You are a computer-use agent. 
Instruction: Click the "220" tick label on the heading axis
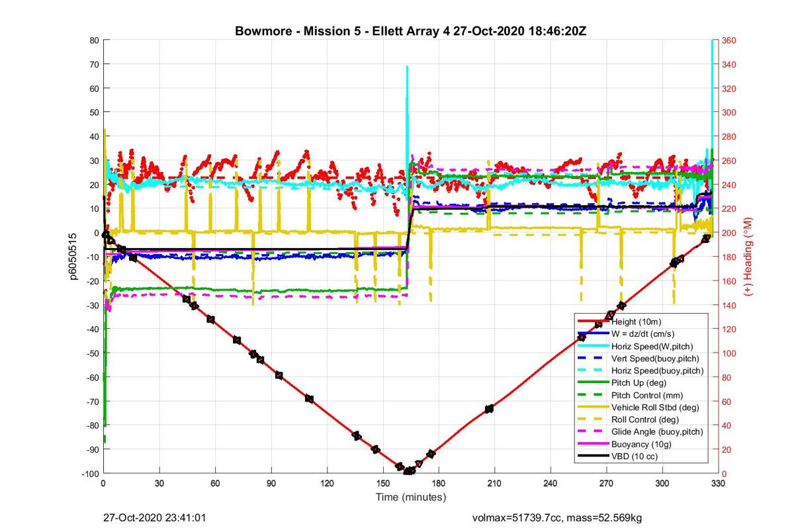point(729,209)
